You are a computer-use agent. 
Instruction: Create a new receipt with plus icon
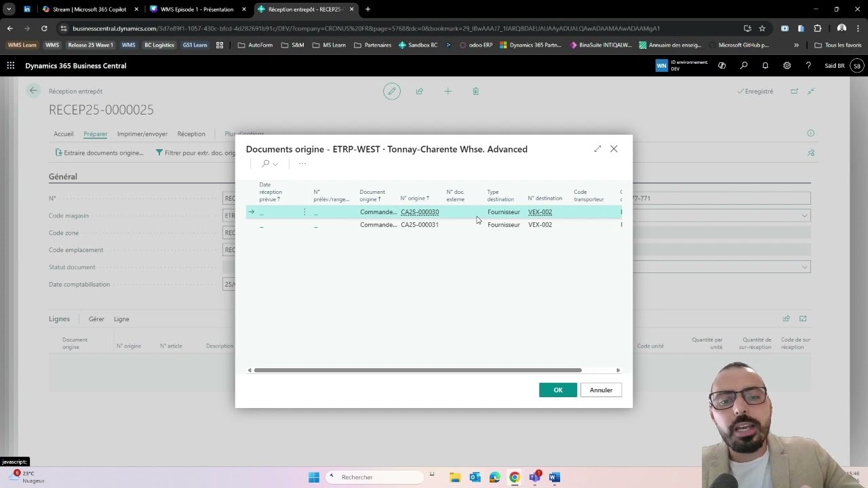(448, 91)
